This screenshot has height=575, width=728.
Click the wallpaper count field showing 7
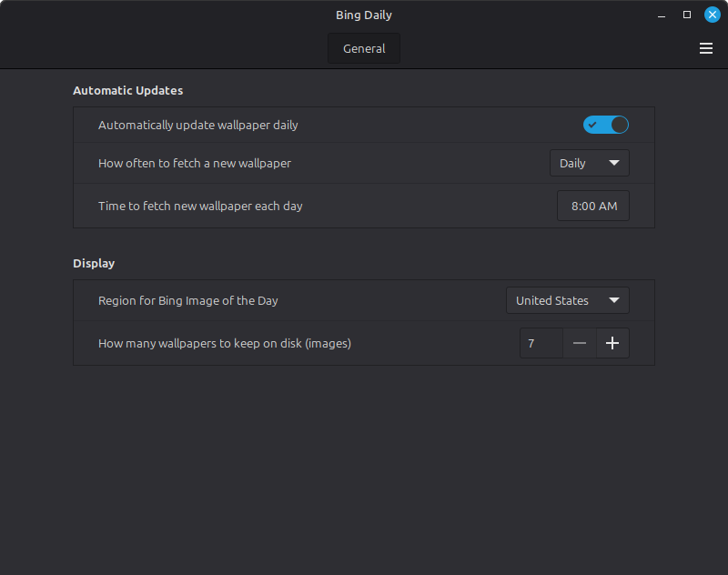point(541,343)
